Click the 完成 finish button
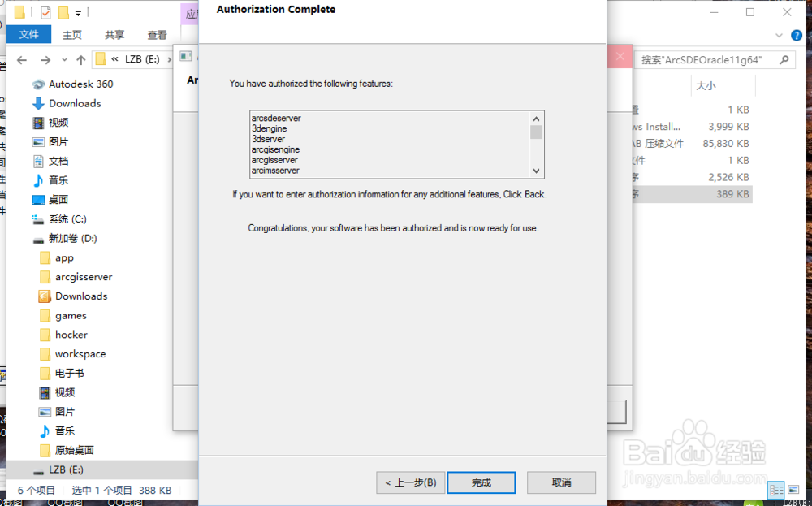The width and height of the screenshot is (812, 506). (481, 482)
